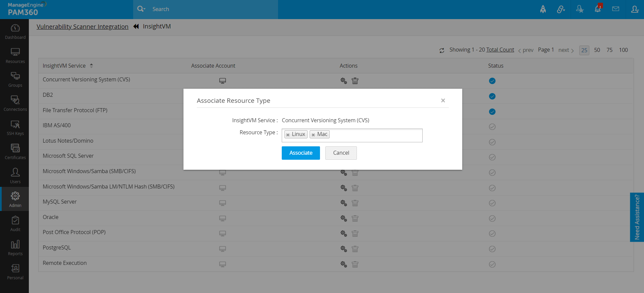This screenshot has width=644, height=293.
Task: Click the notifications bell icon
Action: click(x=598, y=9)
